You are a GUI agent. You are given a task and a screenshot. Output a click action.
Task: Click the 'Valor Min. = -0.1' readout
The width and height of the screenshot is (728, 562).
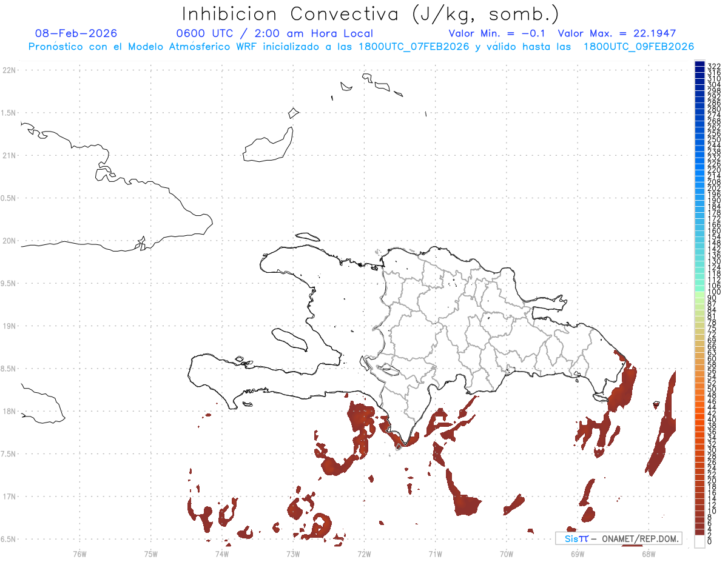[x=498, y=33]
